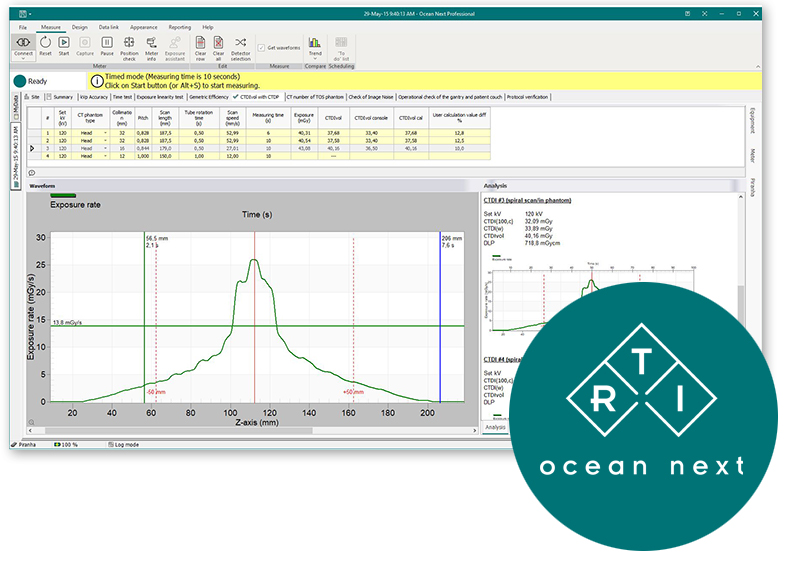
Task: Open the Reporting ribbon tab
Action: click(180, 27)
